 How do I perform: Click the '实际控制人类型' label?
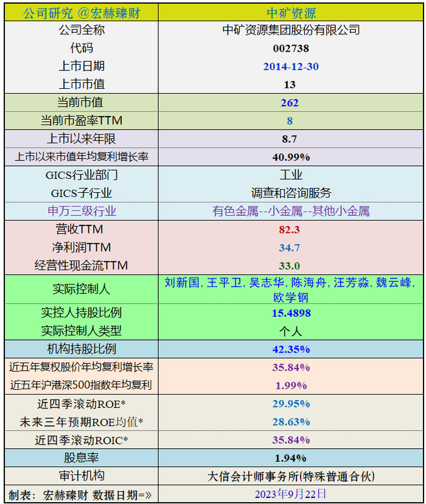(x=82, y=331)
